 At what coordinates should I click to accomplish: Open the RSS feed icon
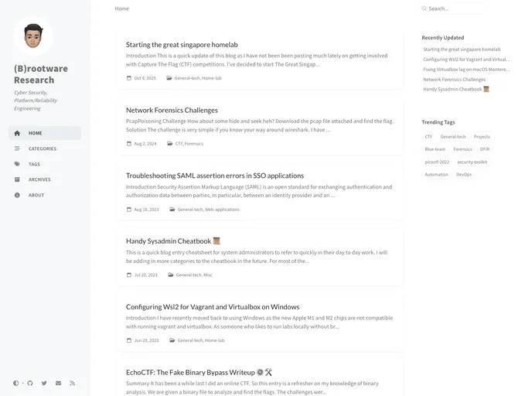pos(72,383)
